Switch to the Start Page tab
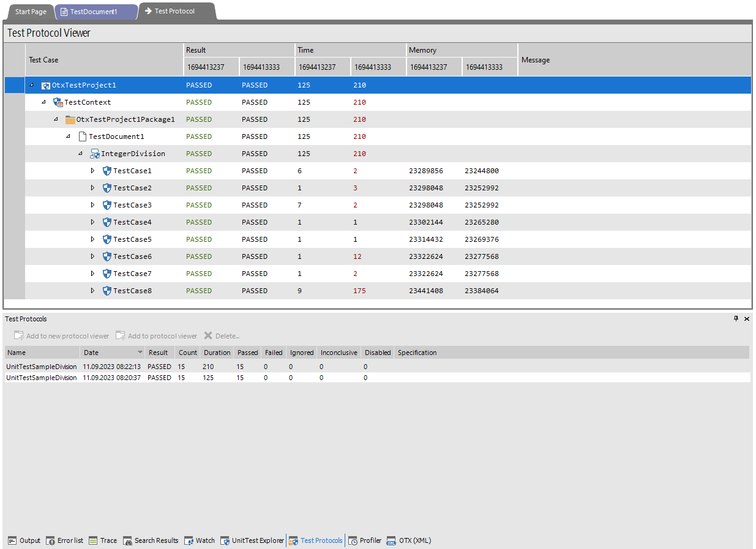 (x=31, y=12)
